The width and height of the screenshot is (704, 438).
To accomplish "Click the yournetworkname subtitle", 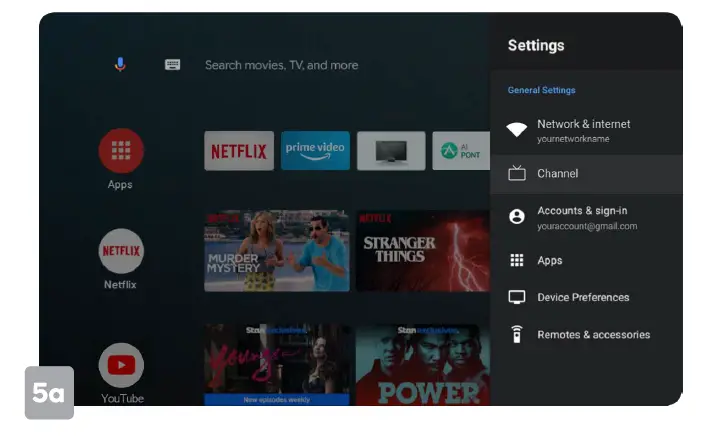I will pos(573,139).
